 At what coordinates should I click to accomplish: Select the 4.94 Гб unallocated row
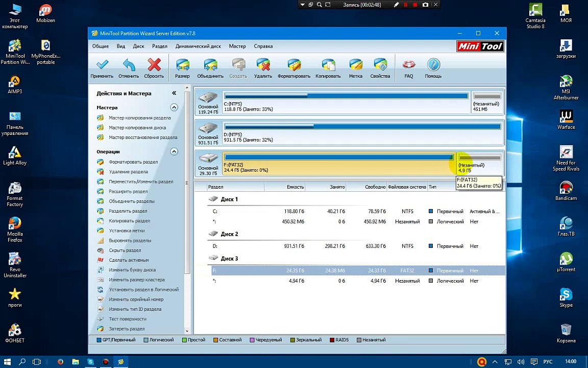pos(355,281)
